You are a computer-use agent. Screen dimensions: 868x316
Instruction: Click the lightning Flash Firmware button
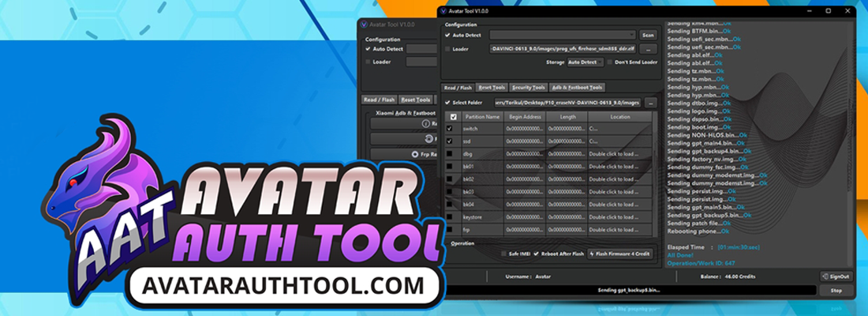click(x=622, y=254)
